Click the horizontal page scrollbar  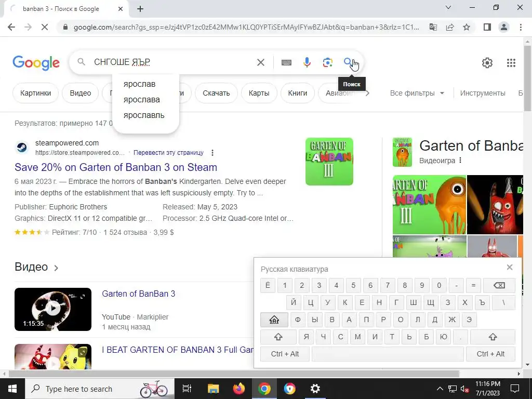pyautogui.click(x=233, y=374)
